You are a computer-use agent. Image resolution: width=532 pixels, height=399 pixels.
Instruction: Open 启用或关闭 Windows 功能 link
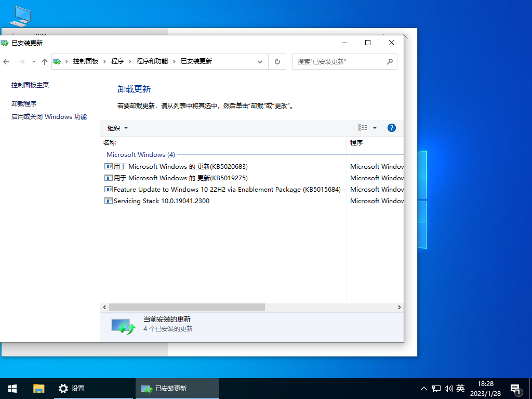coord(49,117)
